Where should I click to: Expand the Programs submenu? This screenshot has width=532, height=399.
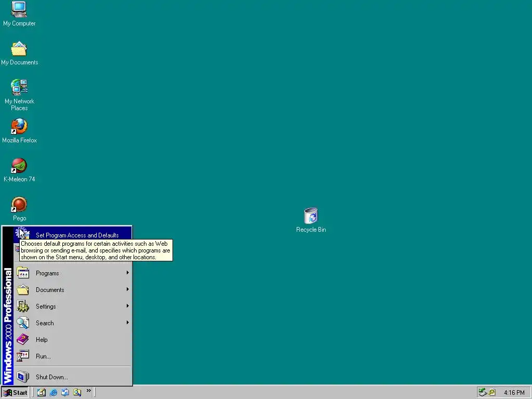click(73, 273)
